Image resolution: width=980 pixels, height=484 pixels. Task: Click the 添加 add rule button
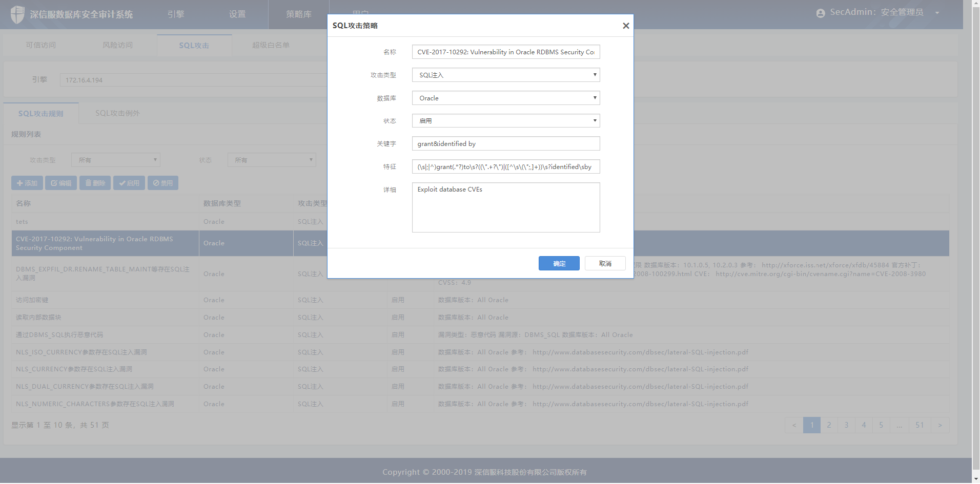click(x=27, y=183)
